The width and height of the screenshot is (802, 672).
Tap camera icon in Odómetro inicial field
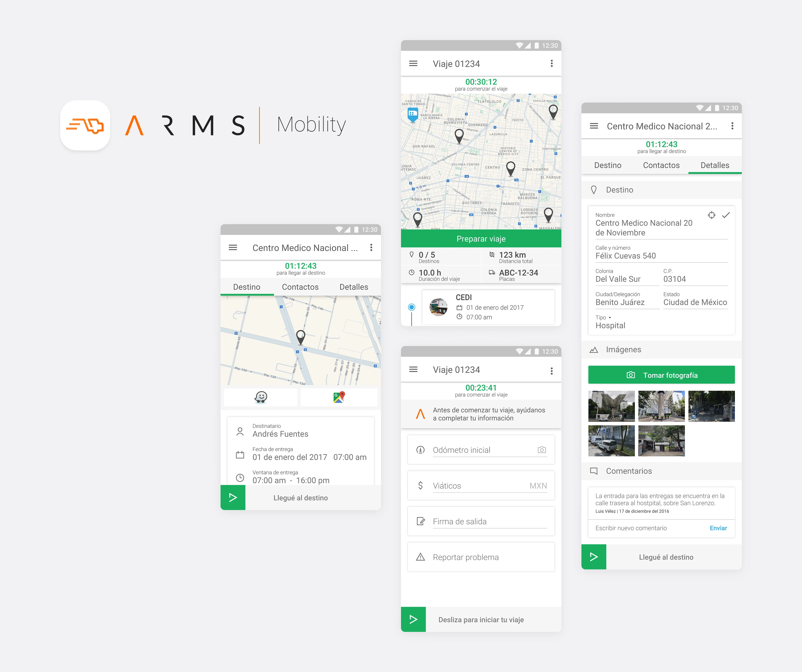point(542,450)
